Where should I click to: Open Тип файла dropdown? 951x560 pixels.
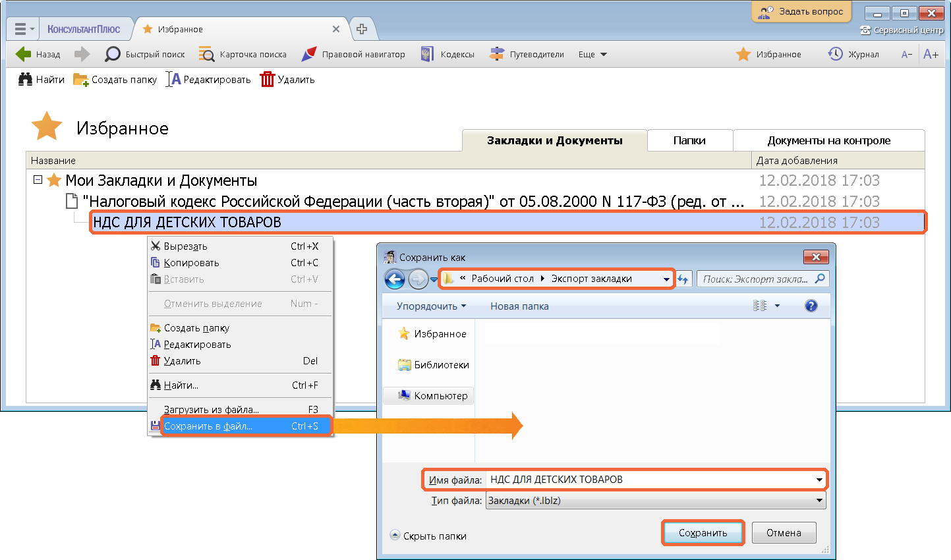(x=656, y=501)
